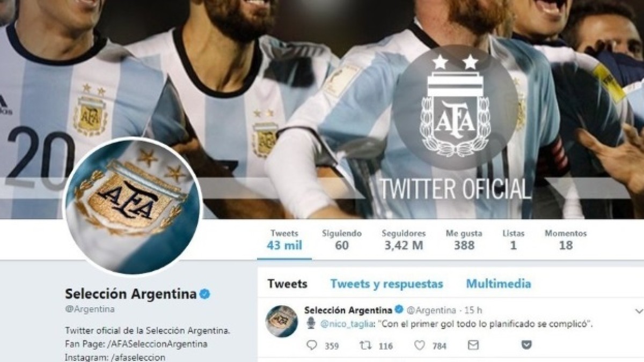644x362 pixels.
Task: View the Siguiendo 60 list
Action: [x=342, y=240]
